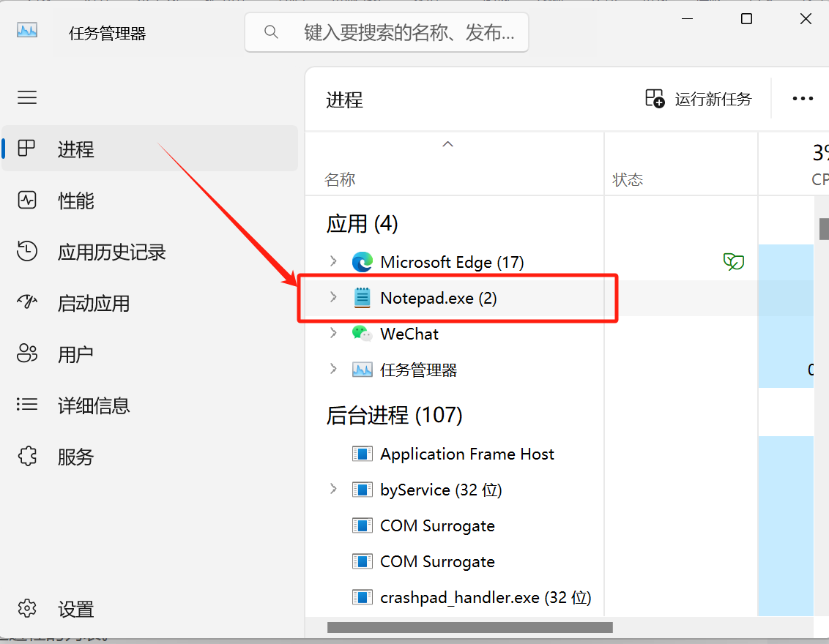The width and height of the screenshot is (829, 644).
Task: Open the hamburger navigation menu
Action: 27,97
